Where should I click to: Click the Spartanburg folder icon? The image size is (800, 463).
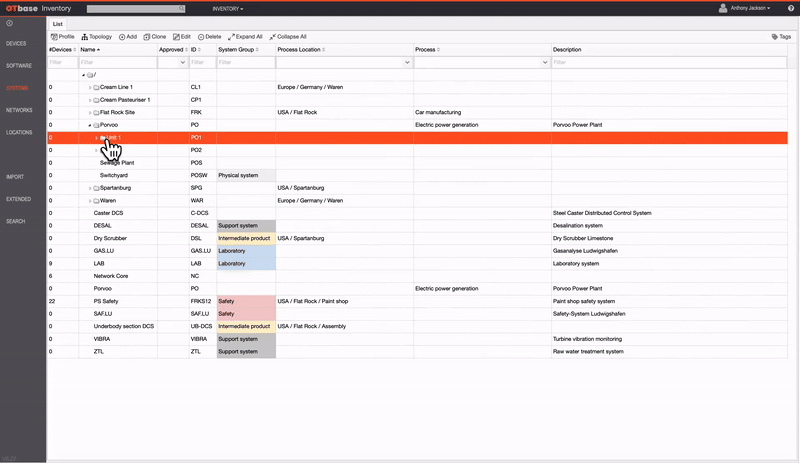pyautogui.click(x=96, y=188)
